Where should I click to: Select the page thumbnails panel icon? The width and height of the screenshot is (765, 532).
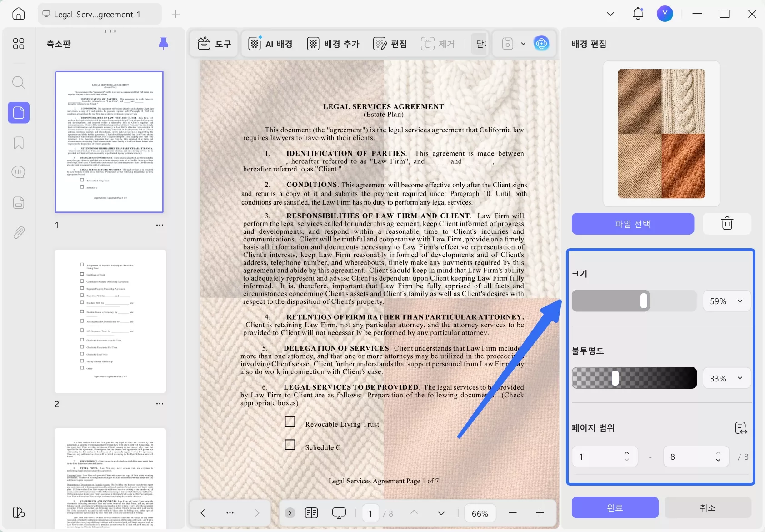click(19, 112)
